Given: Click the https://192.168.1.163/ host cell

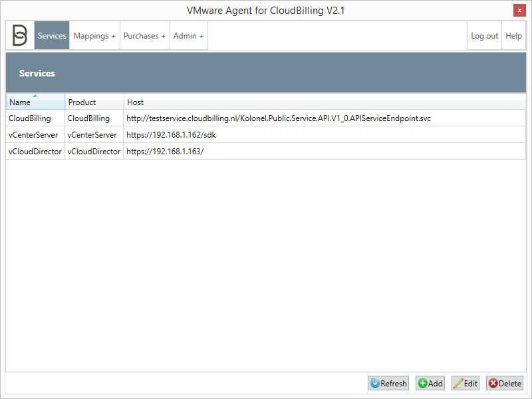Looking at the screenshot, I should 165,151.
